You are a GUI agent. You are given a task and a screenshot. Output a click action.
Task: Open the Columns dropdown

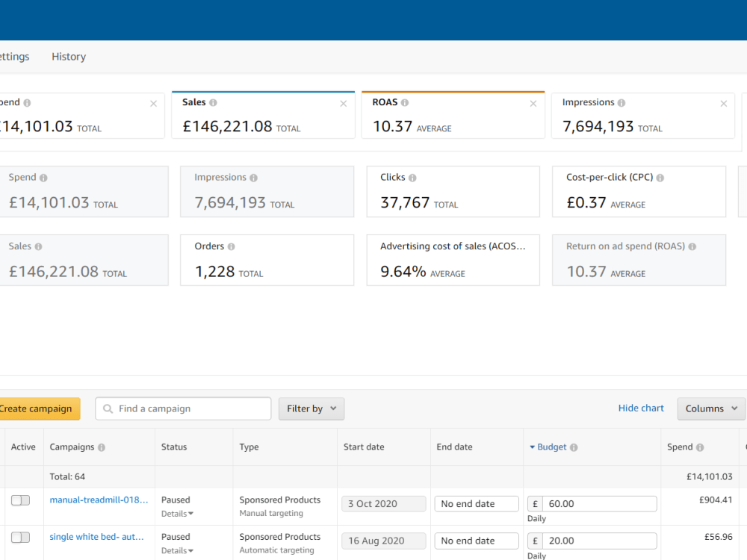(x=711, y=408)
